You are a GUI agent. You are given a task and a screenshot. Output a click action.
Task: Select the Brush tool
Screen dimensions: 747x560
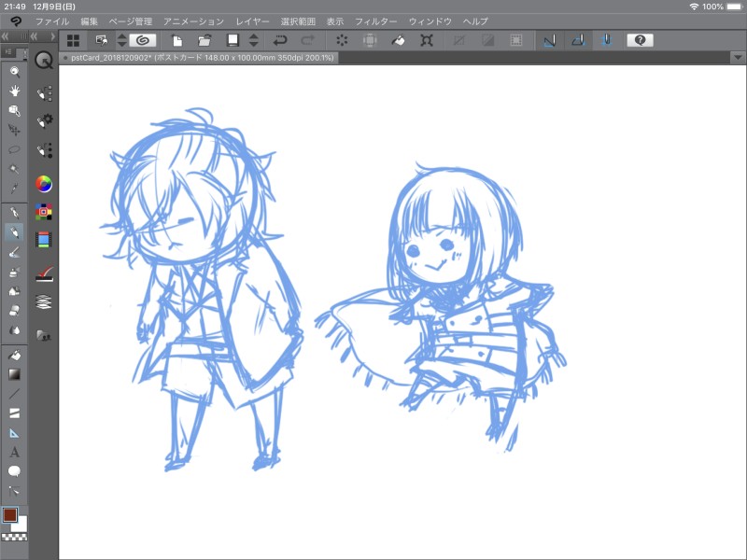15,252
